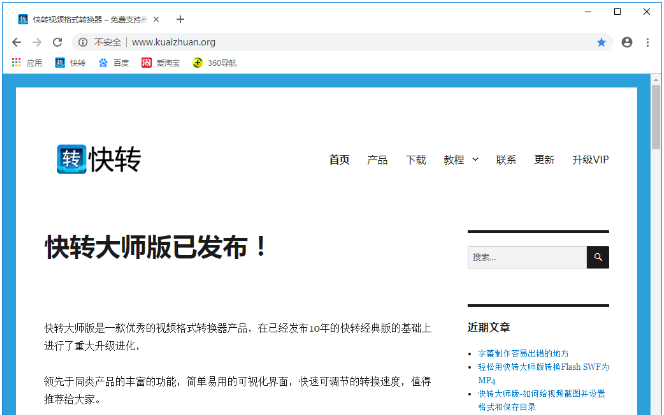Open the 爱淘宝 bookmark

(x=160, y=63)
